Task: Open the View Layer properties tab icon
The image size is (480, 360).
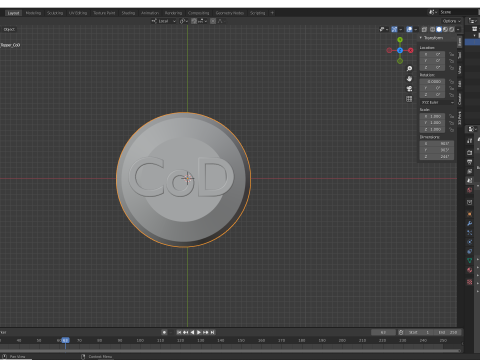Action: click(470, 171)
